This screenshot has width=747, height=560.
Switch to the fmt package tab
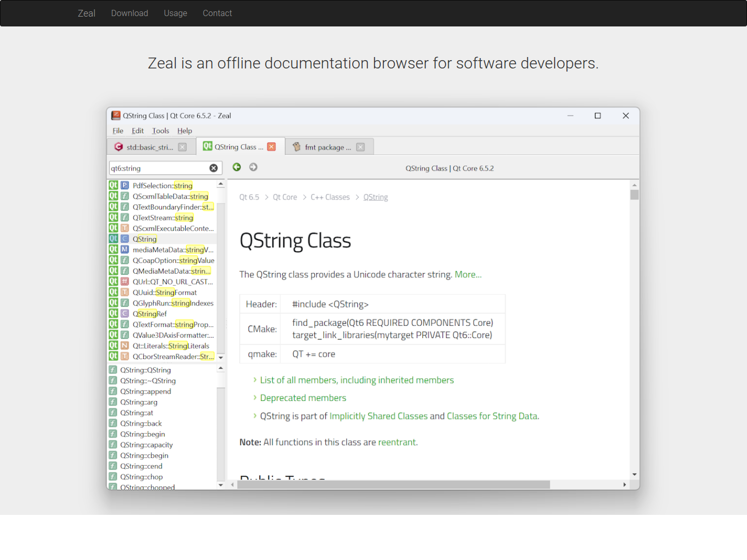point(329,147)
